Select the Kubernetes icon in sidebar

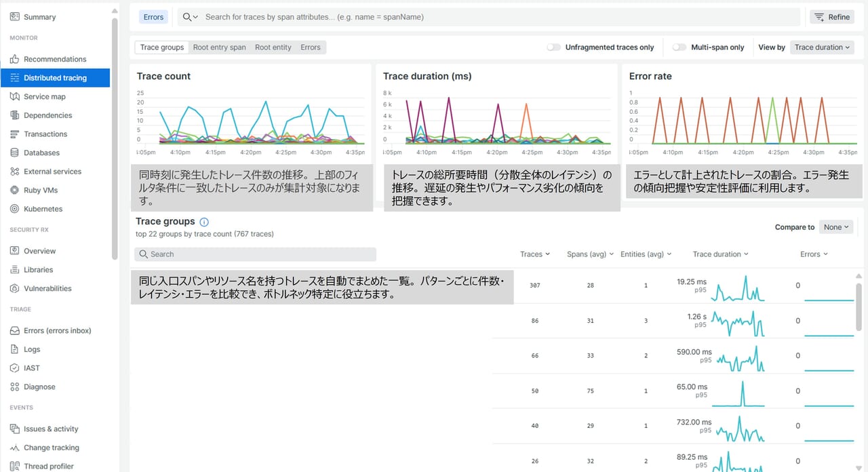tap(15, 209)
